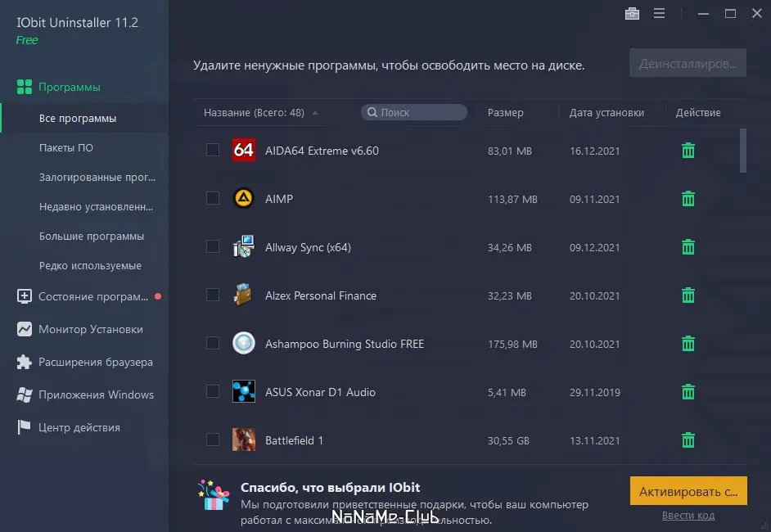The height and width of the screenshot is (532, 771).
Task: Click the trash icon for AIMP
Action: click(688, 199)
